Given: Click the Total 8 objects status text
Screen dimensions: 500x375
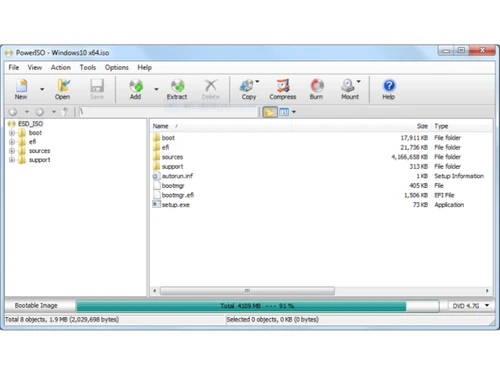Looking at the screenshot, I should coord(62,319).
